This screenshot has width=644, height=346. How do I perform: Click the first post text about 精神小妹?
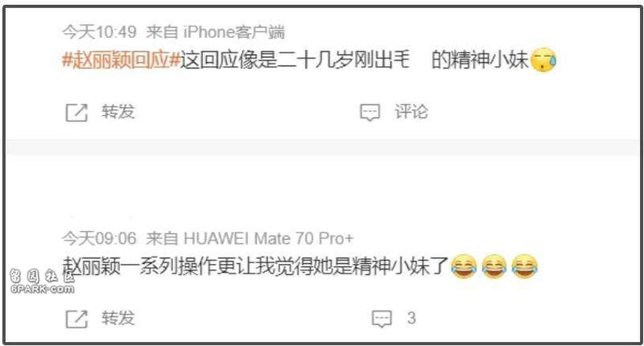coord(354,60)
